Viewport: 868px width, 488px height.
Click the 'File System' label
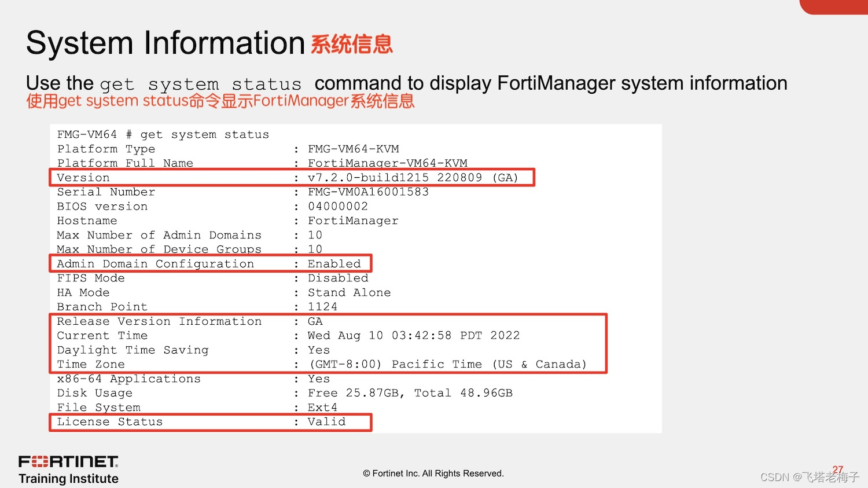(x=98, y=408)
